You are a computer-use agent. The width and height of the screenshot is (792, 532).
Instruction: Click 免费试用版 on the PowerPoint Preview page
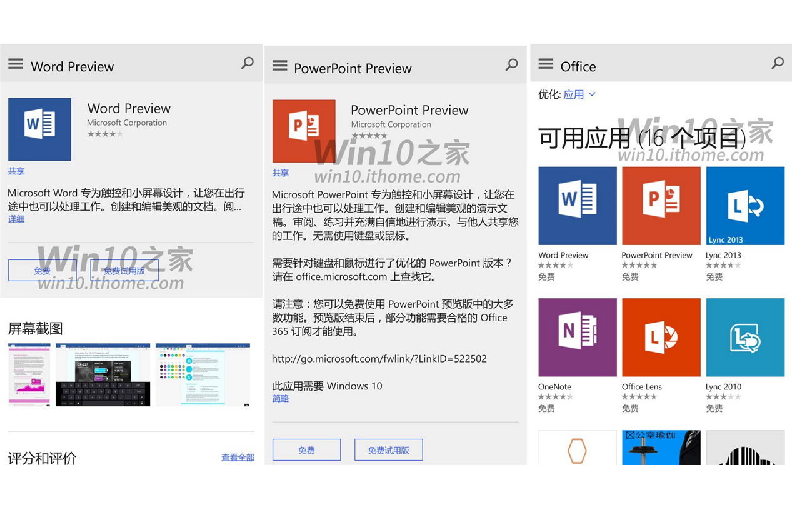tap(388, 450)
